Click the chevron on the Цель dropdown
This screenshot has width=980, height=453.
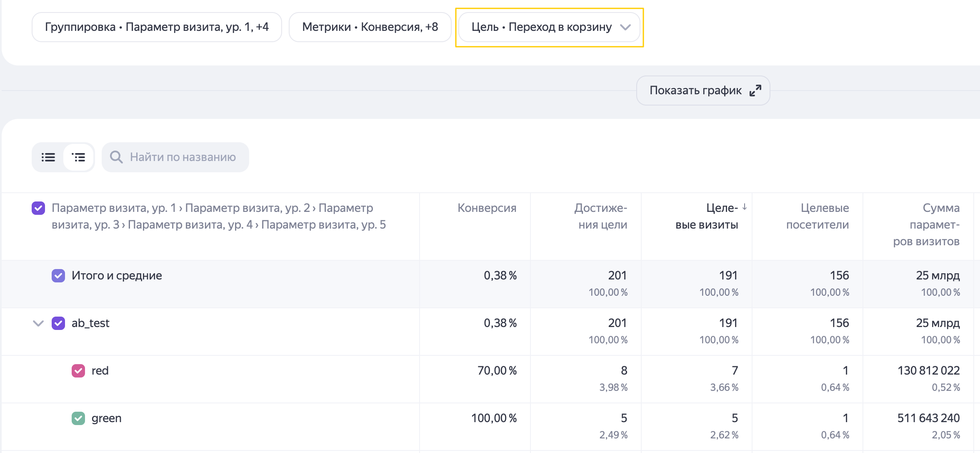625,28
